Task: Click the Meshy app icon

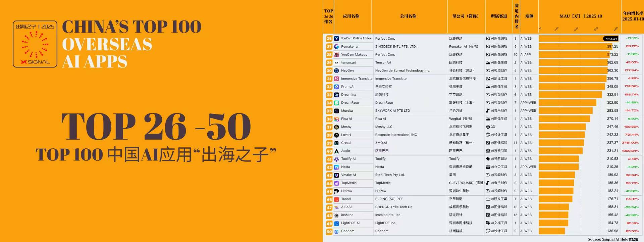Action: click(x=336, y=127)
